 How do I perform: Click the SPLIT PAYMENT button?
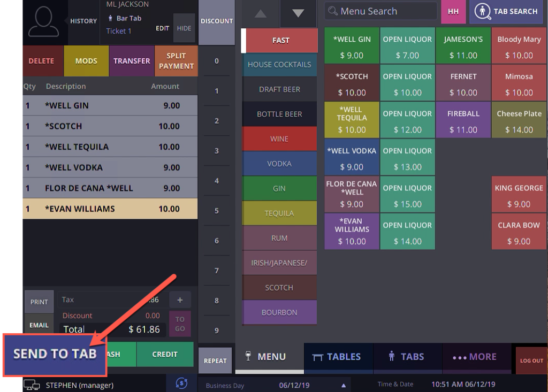tap(176, 60)
